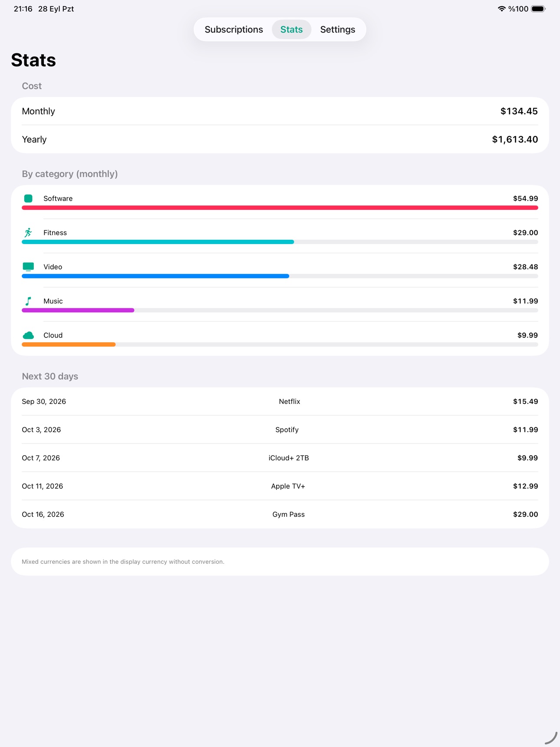
Task: Select the Stats tab
Action: (291, 30)
